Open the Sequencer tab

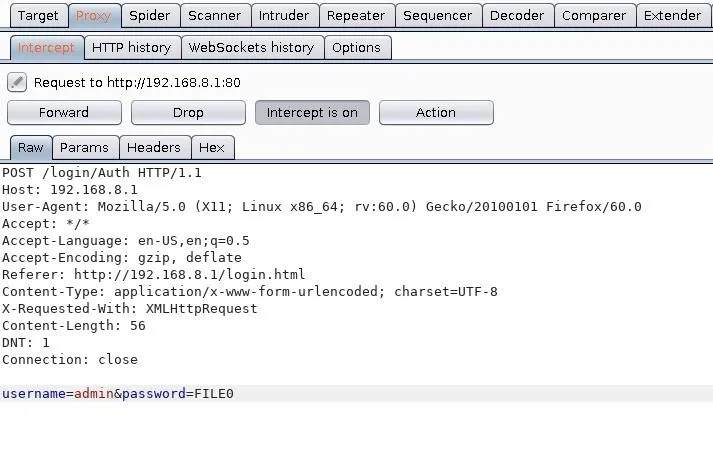(x=437, y=16)
